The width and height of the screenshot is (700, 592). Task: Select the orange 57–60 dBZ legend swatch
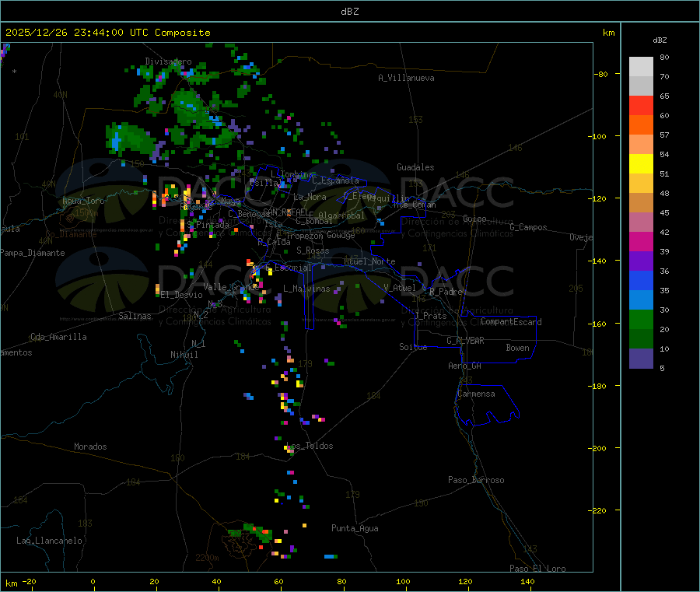click(641, 125)
